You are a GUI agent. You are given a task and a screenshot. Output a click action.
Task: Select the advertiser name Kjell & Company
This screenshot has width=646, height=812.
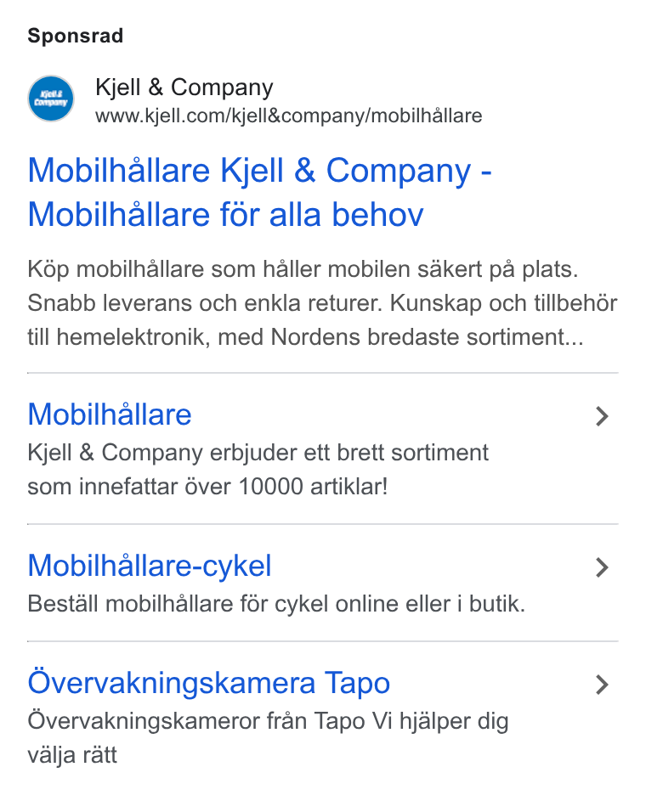(x=184, y=87)
